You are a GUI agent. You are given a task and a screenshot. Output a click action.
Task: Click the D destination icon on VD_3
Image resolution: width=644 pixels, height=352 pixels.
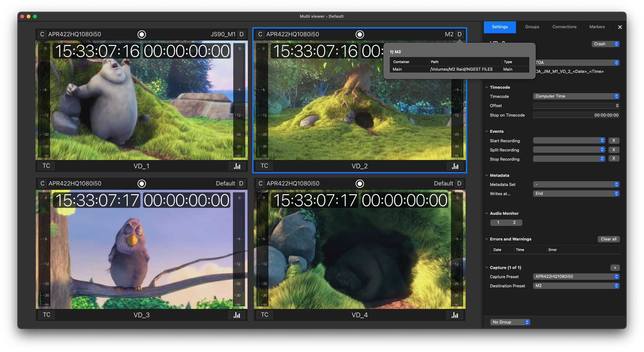coord(241,183)
